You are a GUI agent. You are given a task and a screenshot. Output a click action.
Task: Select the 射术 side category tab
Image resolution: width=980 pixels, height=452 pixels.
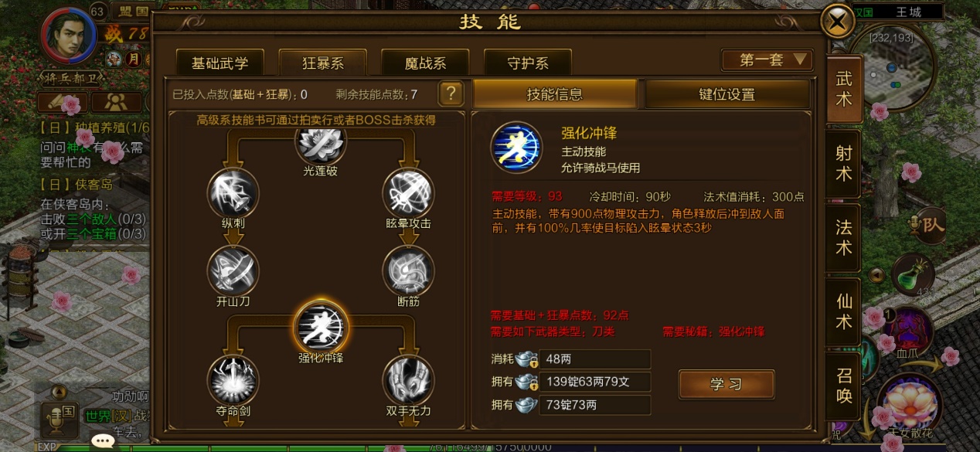844,163
